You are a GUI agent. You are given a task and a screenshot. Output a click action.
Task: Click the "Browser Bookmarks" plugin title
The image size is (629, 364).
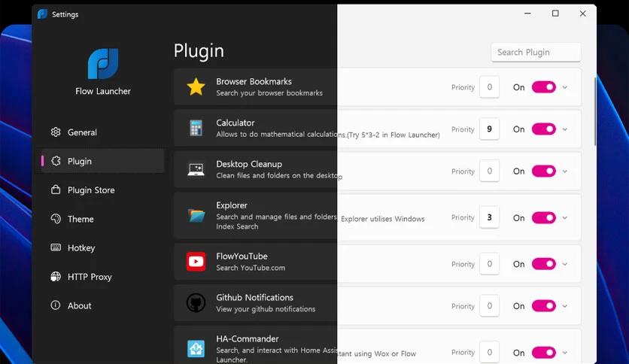254,81
